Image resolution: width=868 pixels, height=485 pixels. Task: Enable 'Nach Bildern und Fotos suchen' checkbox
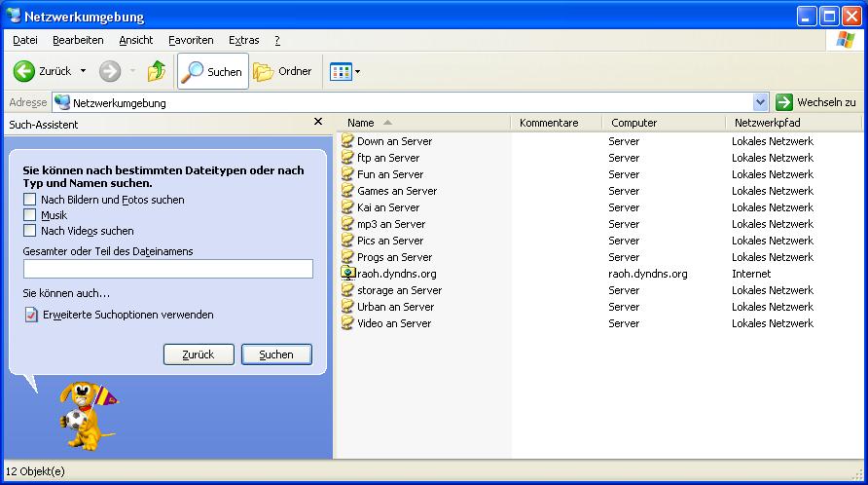point(30,200)
